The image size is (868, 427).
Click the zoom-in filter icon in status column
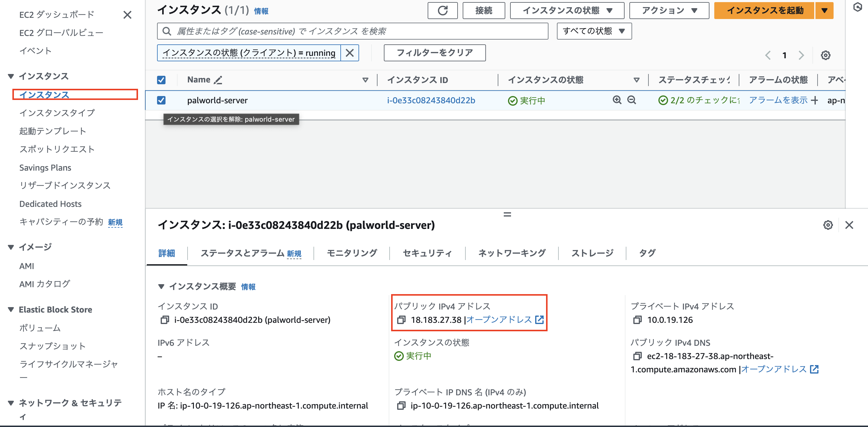pyautogui.click(x=617, y=100)
